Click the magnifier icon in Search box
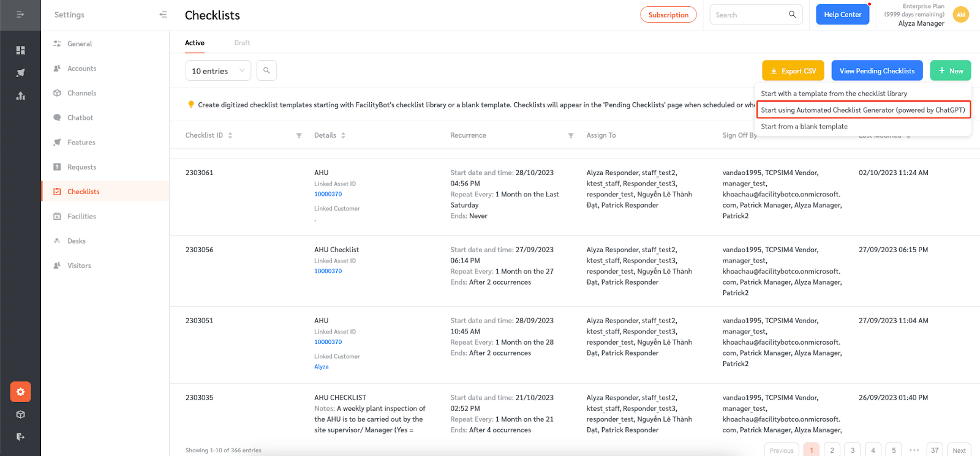This screenshot has height=456, width=980. (x=792, y=15)
